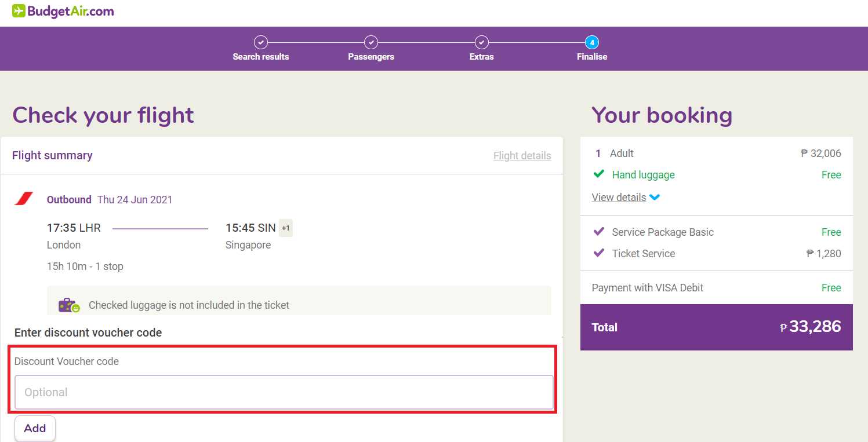This screenshot has height=442, width=868.
Task: Click the +1 day indicator badge
Action: coord(285,228)
